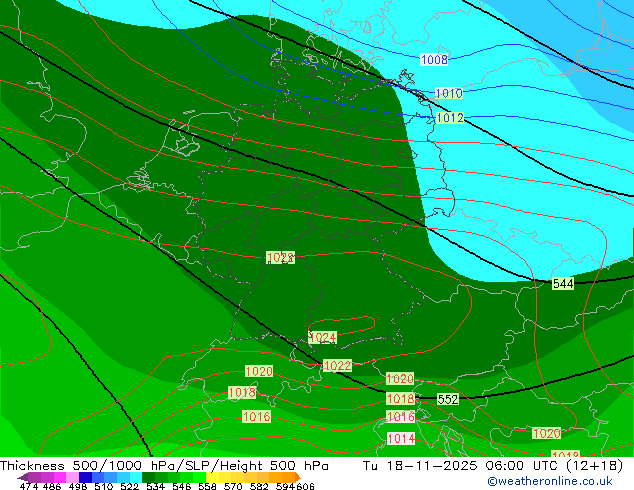Click the orange legend swatch above 594

tap(288, 477)
